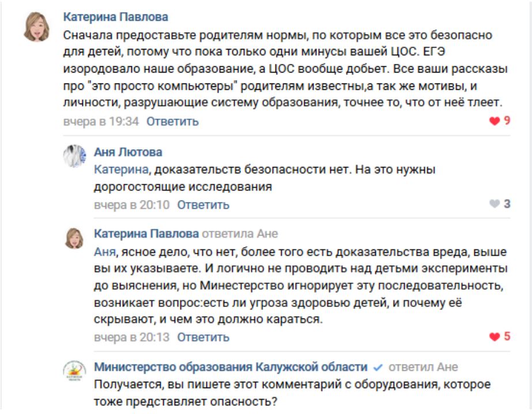Like Катерина Павлова's first comment heart icon
Screen dimensions: 532x414
[x=495, y=121]
